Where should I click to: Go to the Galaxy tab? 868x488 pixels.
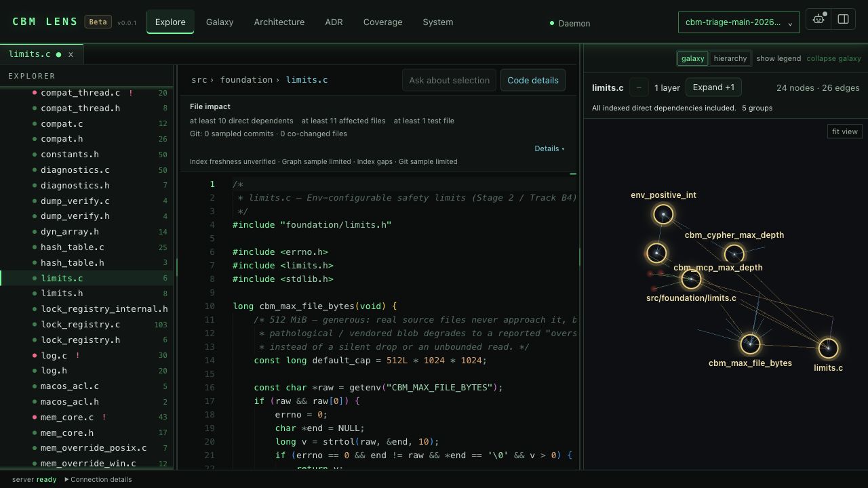click(220, 22)
